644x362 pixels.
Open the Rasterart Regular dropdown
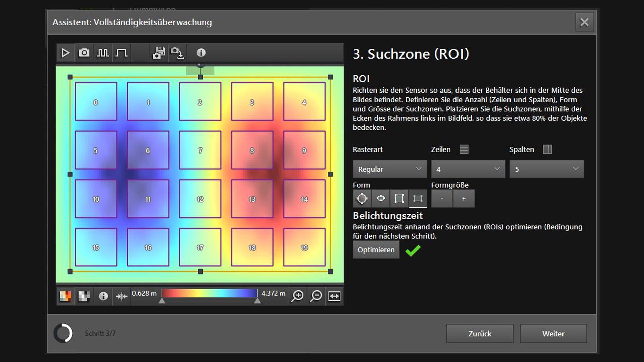[389, 169]
